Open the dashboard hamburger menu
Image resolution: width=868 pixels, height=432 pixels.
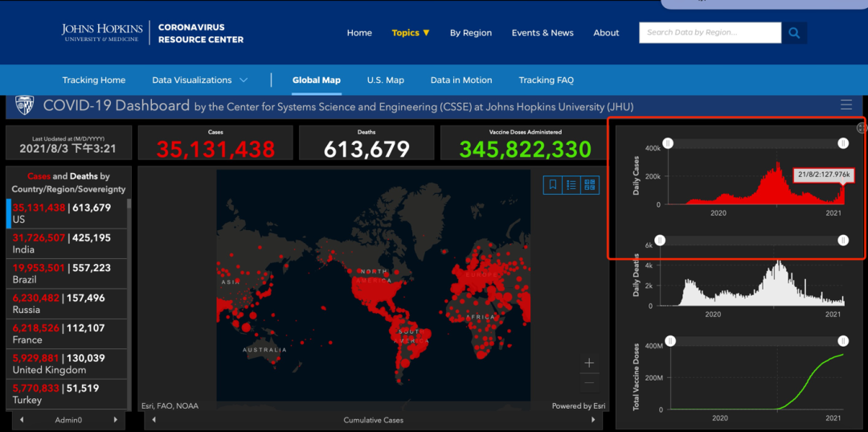tap(845, 105)
